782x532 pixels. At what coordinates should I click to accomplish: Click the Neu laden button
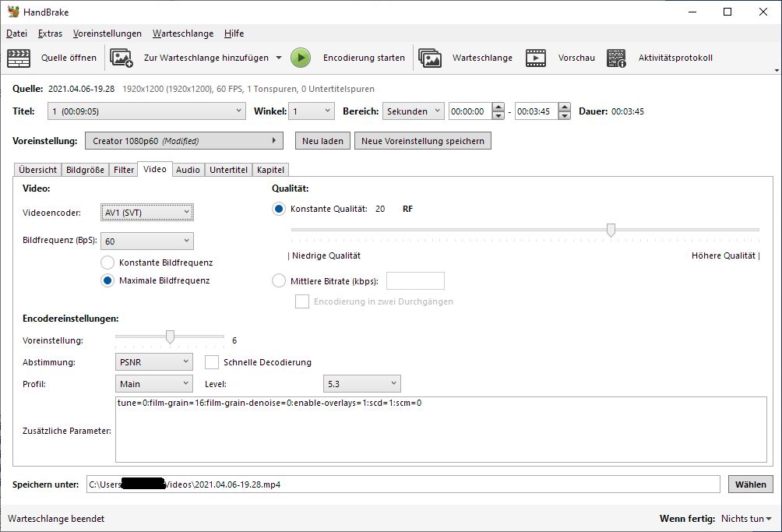[322, 141]
